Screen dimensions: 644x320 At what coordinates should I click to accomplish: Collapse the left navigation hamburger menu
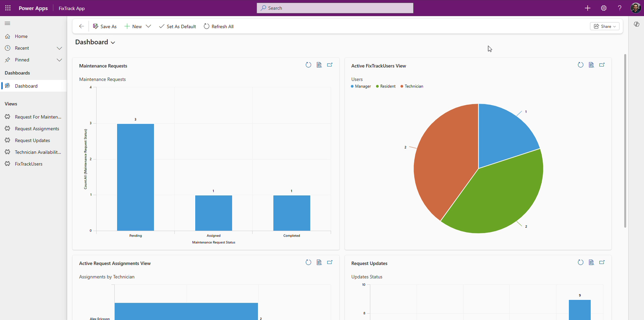click(x=8, y=23)
